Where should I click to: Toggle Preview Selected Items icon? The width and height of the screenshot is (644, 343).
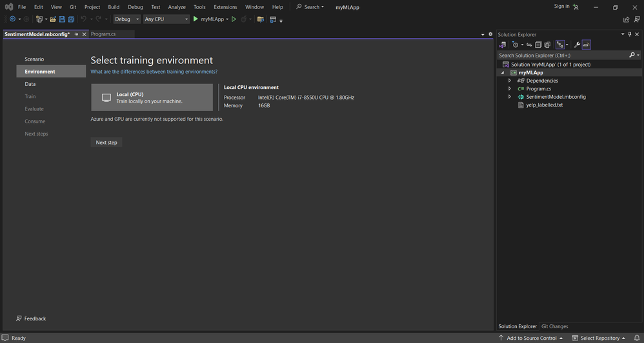pyautogui.click(x=587, y=45)
